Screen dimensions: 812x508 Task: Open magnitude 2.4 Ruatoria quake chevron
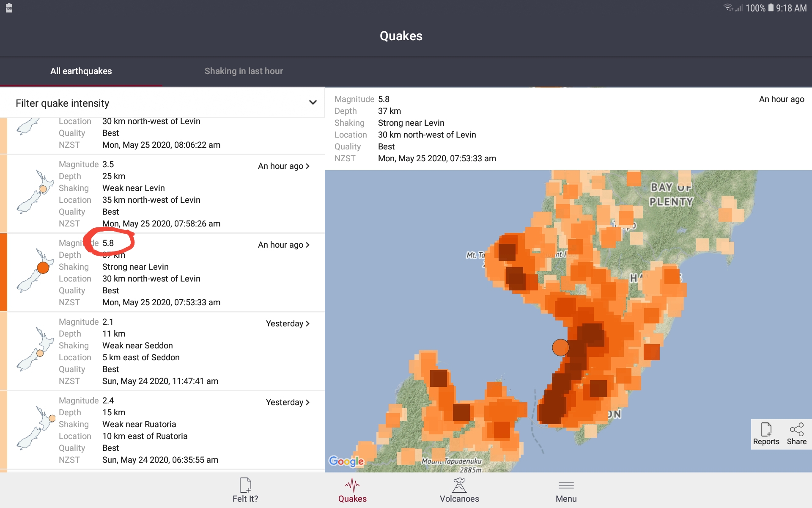click(x=307, y=403)
